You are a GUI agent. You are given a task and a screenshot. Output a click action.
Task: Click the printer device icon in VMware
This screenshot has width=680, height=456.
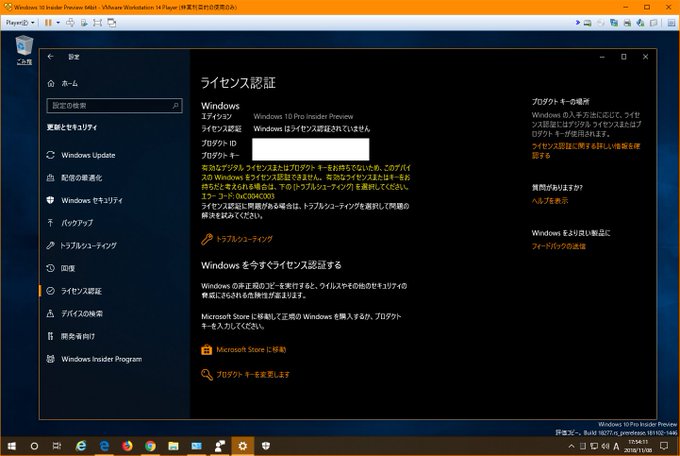click(627, 23)
